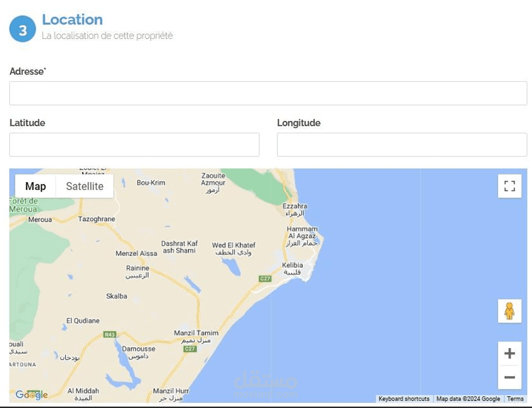This screenshot has height=408, width=532.
Task: Zoom in with the plus button
Action: 509,353
